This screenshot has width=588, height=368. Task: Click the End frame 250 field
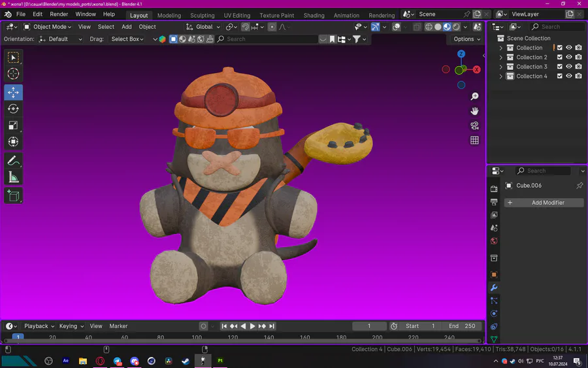[461, 326]
